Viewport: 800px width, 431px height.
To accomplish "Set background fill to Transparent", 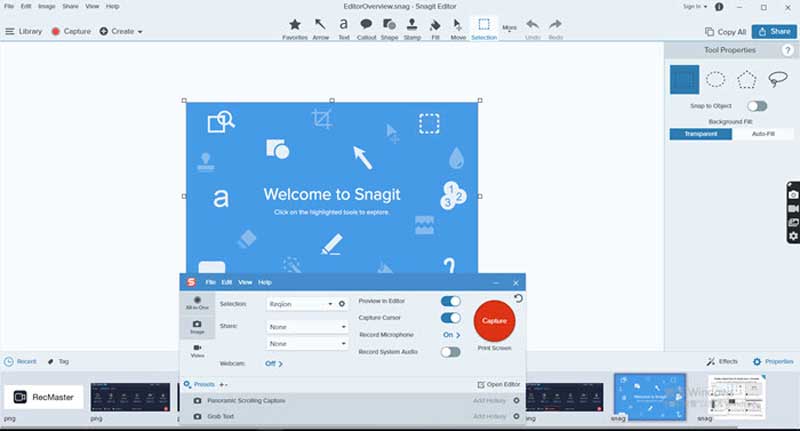I will [x=700, y=134].
